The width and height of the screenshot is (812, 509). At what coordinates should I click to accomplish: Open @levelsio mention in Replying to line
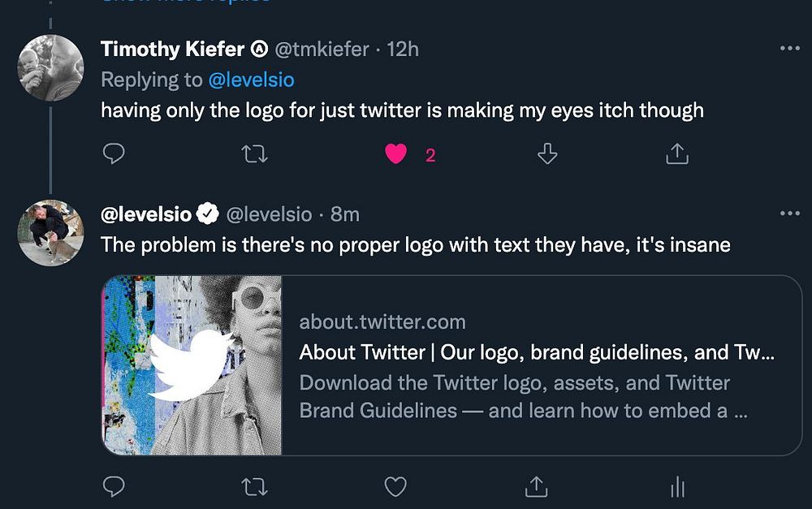tap(251, 80)
